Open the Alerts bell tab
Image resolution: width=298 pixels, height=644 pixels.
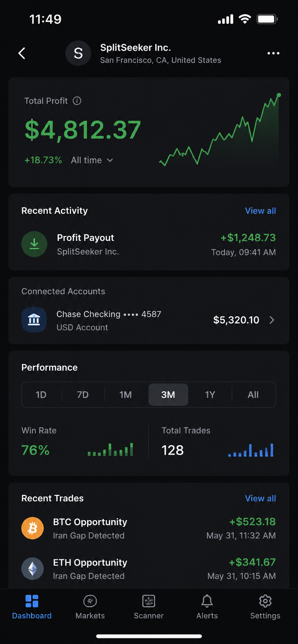coord(207,607)
